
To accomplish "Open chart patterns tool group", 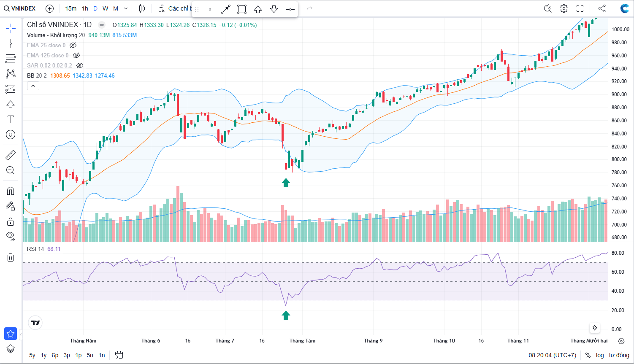I will pos(11,74).
